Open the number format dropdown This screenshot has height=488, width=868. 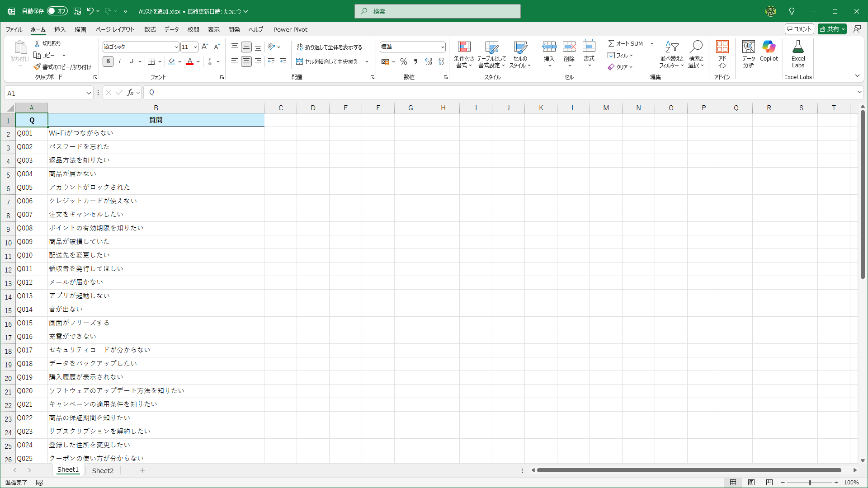443,47
